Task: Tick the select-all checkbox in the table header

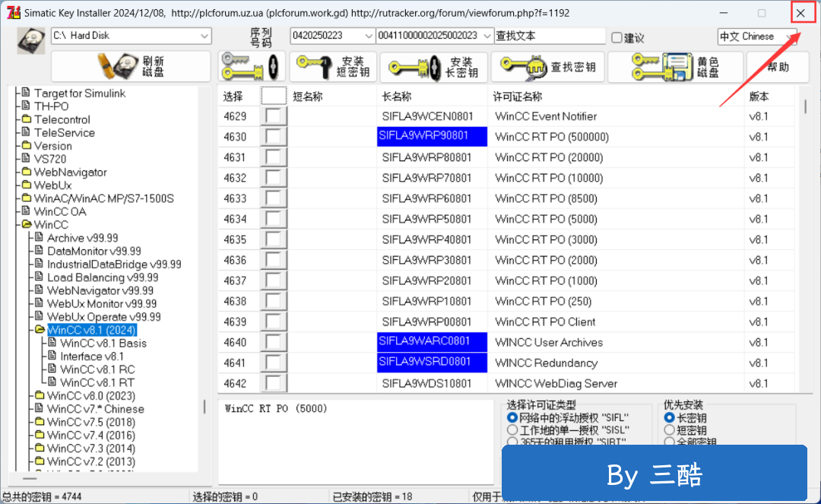Action: (274, 97)
